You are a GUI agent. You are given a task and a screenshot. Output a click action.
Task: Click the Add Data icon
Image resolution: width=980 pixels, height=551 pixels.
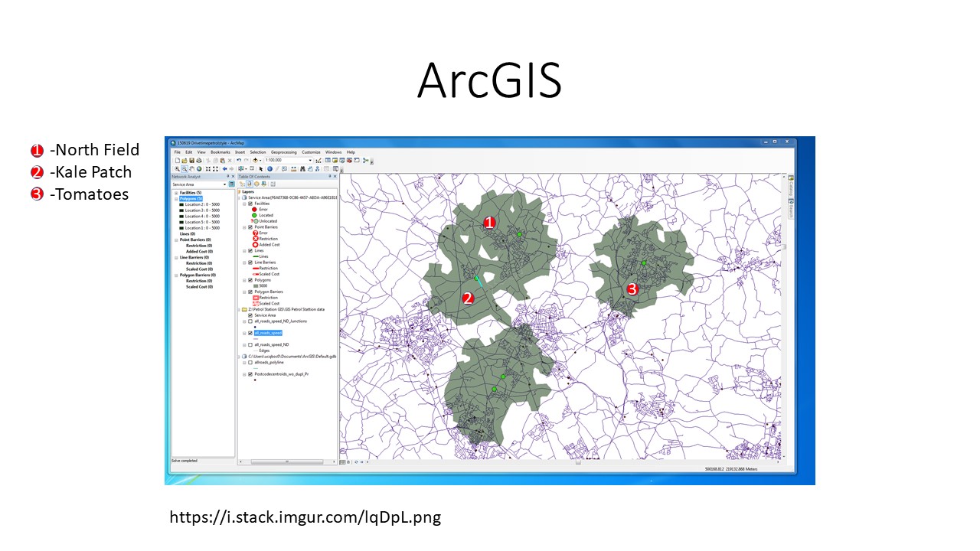[255, 160]
